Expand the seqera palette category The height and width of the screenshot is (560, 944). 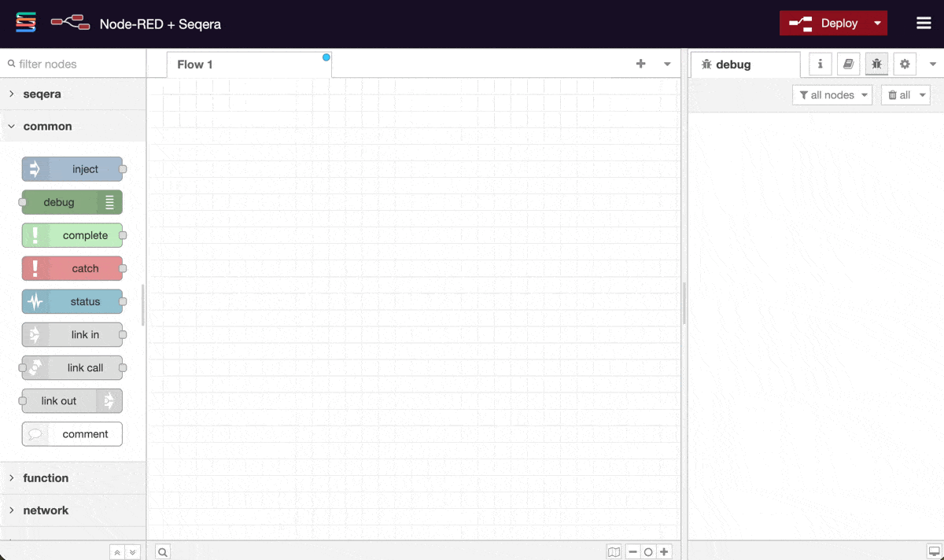[x=42, y=94]
